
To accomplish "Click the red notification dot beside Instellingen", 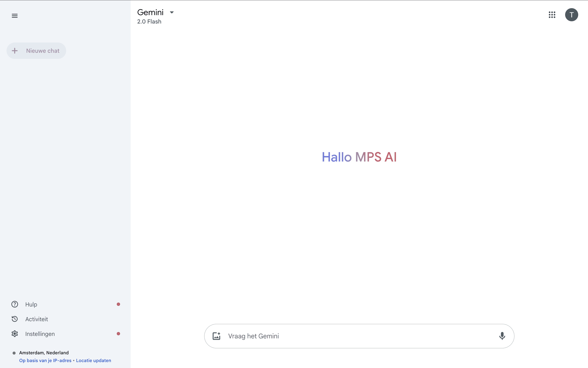I will pyautogui.click(x=118, y=334).
